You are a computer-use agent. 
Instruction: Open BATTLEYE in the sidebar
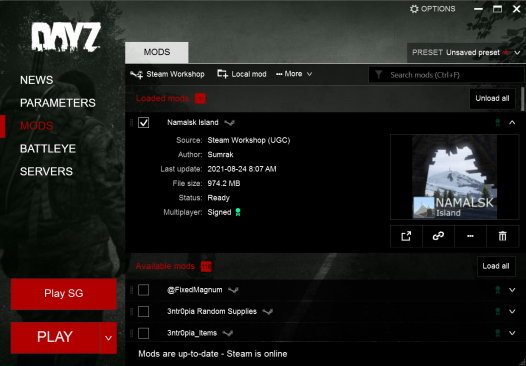click(x=48, y=149)
